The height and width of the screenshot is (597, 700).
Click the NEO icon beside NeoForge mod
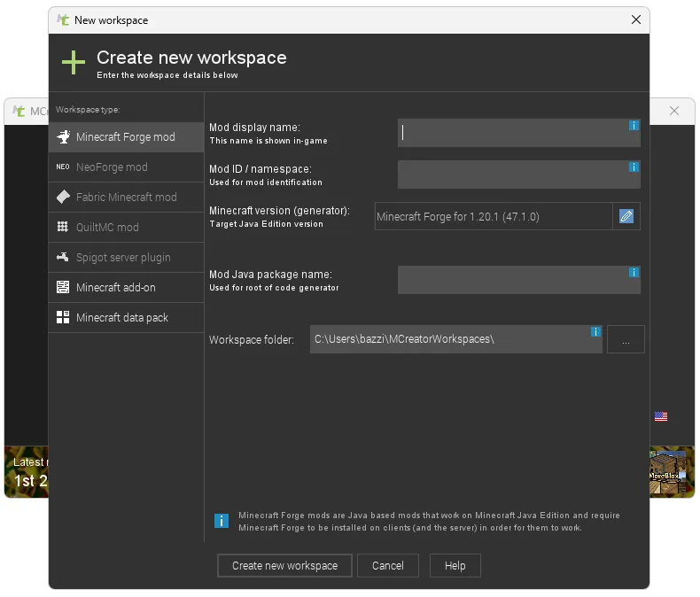[63, 167]
